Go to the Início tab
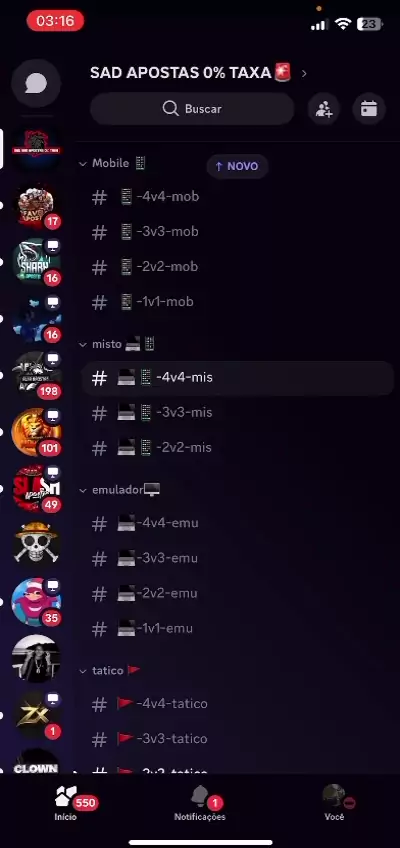 tap(66, 803)
